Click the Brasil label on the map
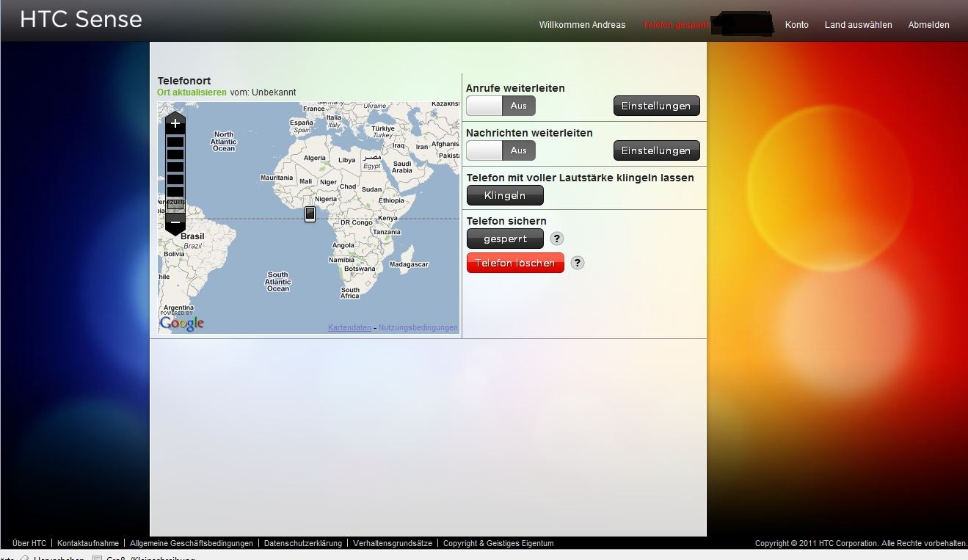The height and width of the screenshot is (560, 968). (x=192, y=236)
